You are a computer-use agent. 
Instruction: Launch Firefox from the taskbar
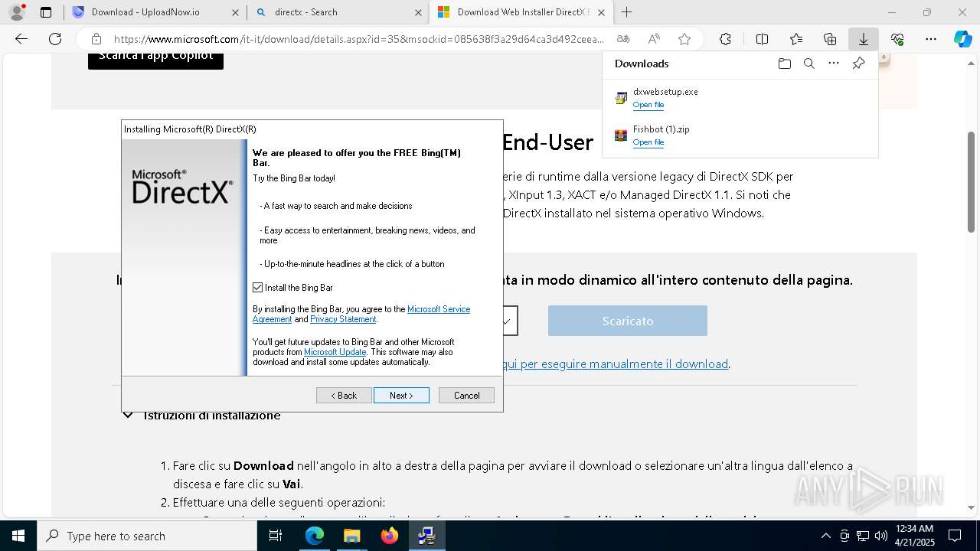(x=390, y=536)
